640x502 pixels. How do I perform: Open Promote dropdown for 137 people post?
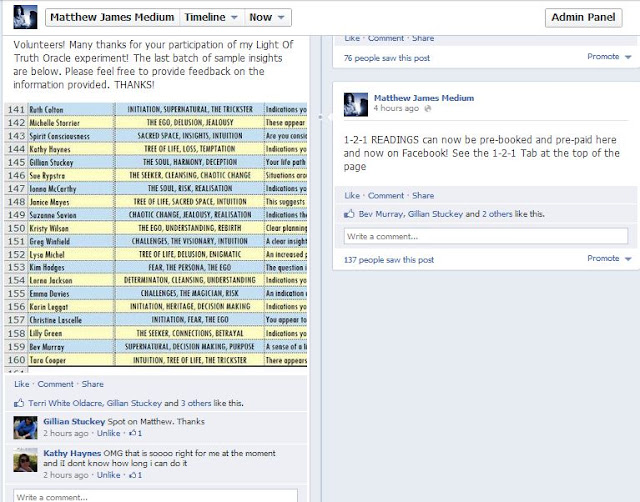pos(609,258)
